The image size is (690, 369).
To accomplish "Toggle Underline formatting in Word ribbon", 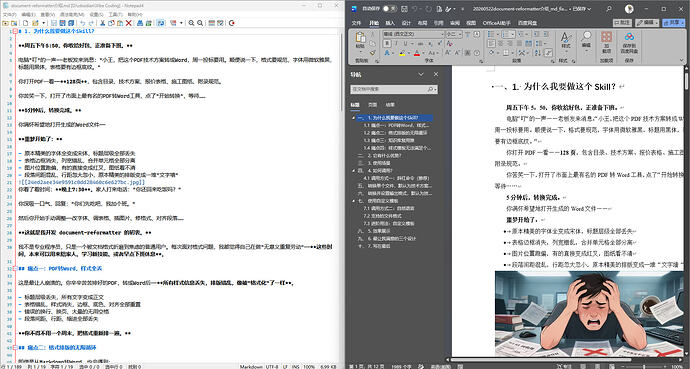I will click(405, 44).
